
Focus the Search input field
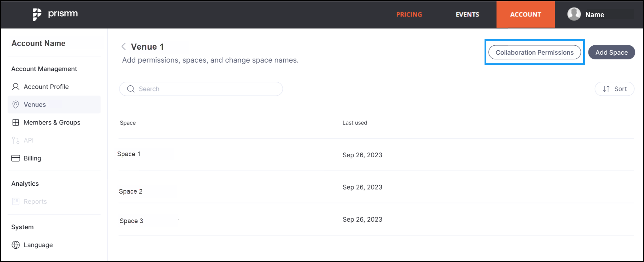201,89
